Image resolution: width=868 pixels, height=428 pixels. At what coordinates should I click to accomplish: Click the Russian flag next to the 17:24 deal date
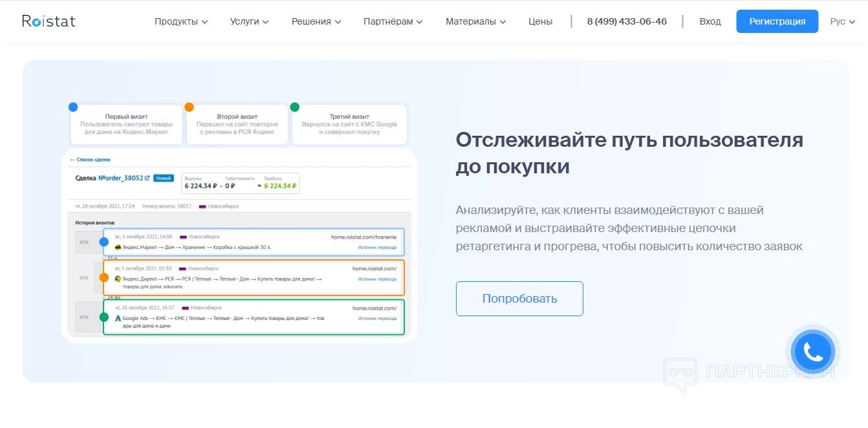(202, 206)
